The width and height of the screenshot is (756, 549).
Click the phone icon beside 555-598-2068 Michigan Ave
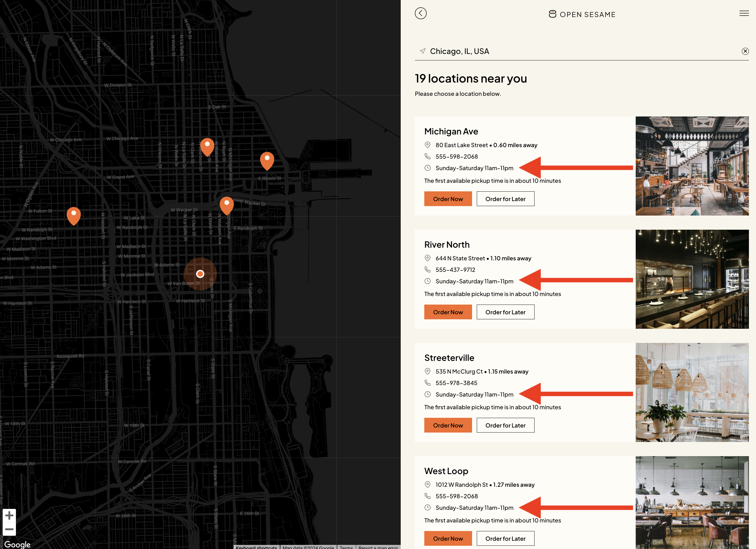coord(427,156)
